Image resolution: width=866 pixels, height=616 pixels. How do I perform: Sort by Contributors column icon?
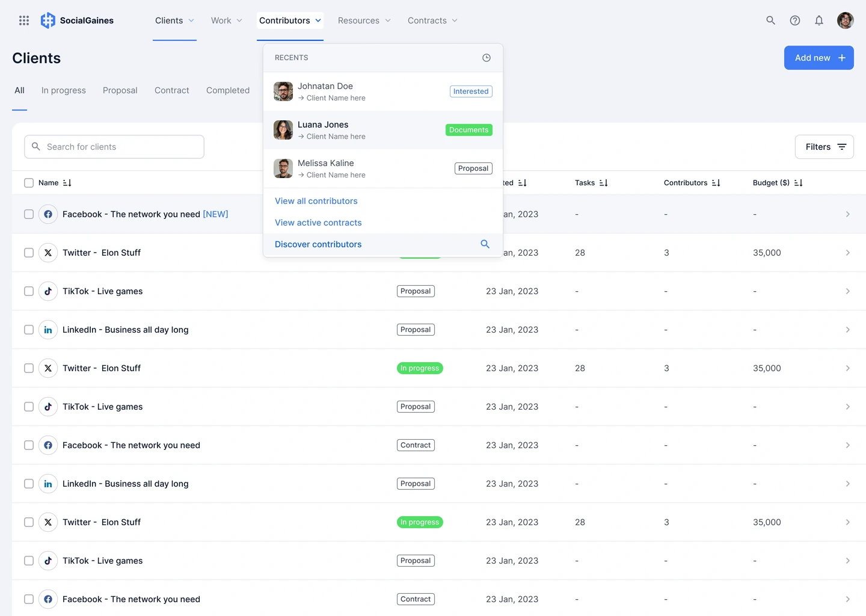tap(716, 183)
